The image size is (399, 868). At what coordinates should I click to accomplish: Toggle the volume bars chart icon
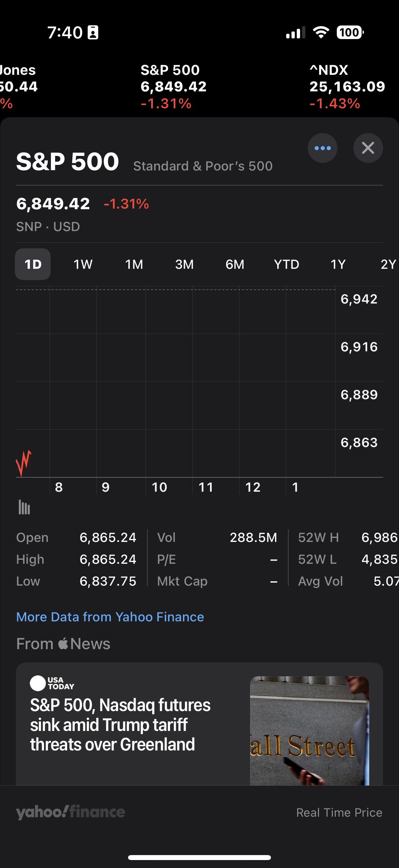(x=24, y=507)
